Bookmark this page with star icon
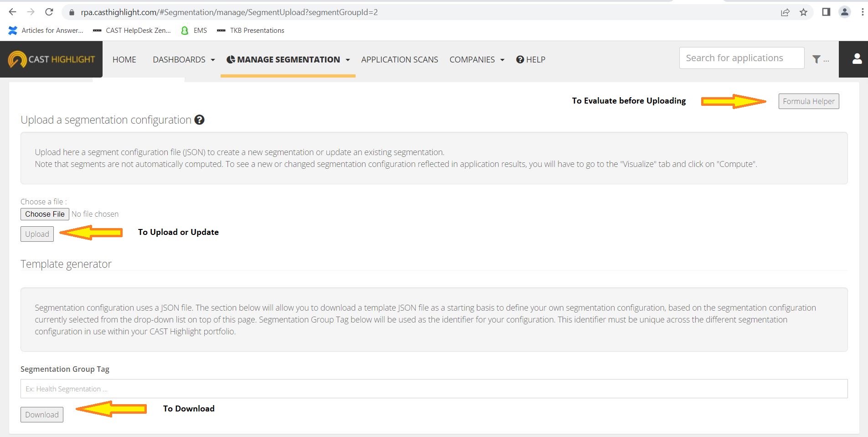 (x=803, y=12)
